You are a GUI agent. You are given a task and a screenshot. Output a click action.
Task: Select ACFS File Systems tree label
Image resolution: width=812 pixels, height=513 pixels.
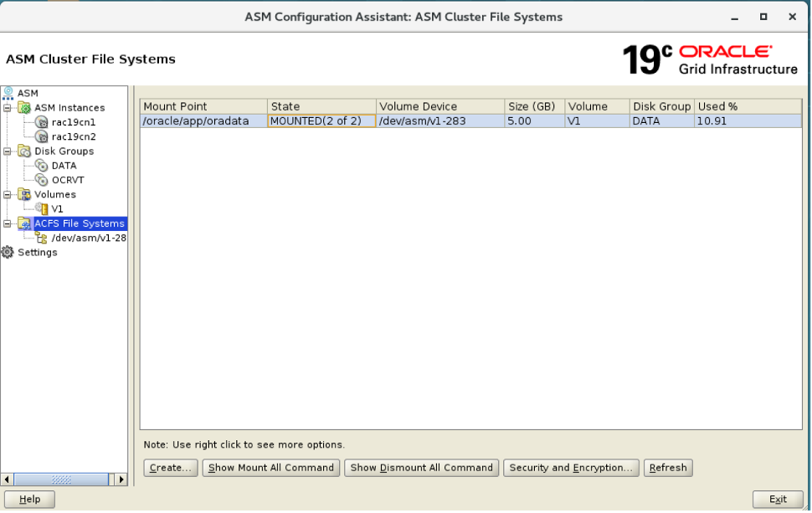pyautogui.click(x=80, y=223)
